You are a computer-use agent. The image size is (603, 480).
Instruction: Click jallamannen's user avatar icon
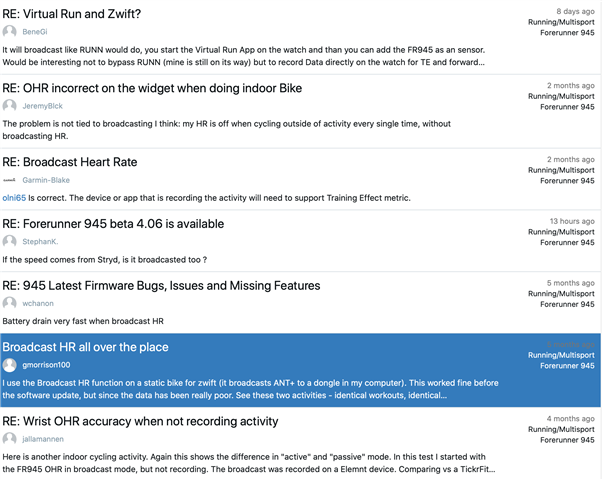click(x=10, y=439)
